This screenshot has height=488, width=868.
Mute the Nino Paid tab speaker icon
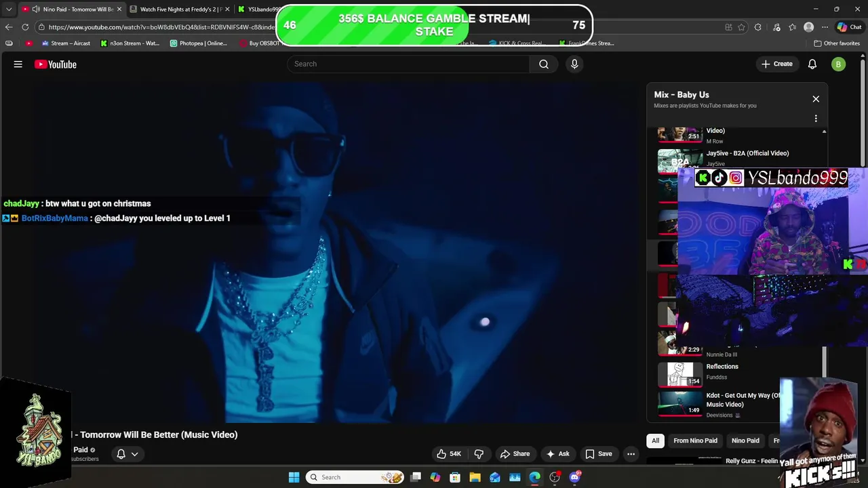(x=36, y=9)
